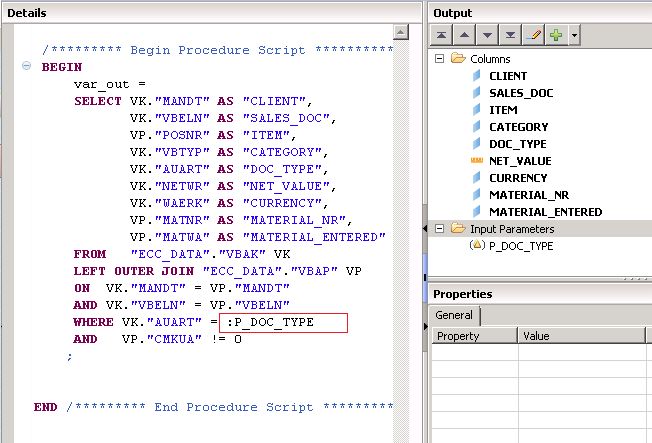This screenshot has width=652, height=443.
Task: Select the NET_VALUE measure column
Action: coord(519,161)
